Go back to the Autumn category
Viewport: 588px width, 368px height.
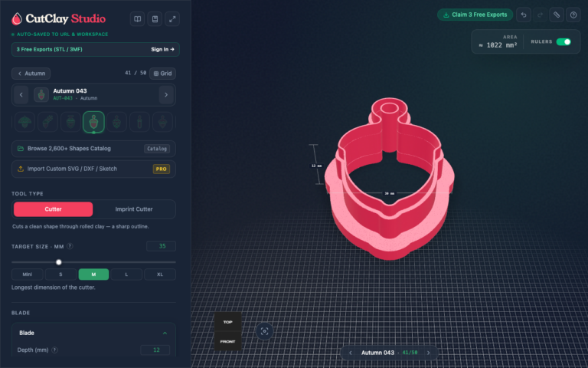tap(31, 74)
